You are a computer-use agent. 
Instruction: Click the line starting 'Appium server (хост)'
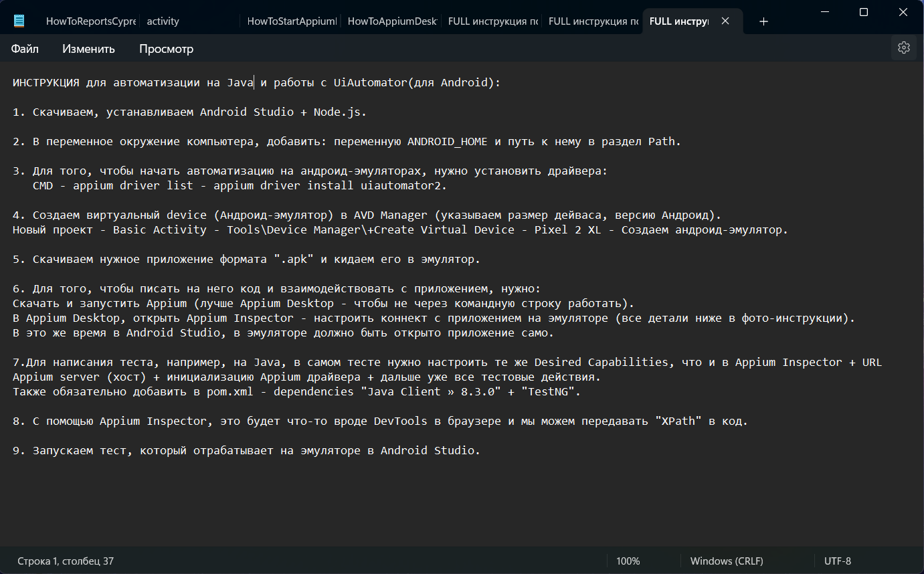click(307, 377)
